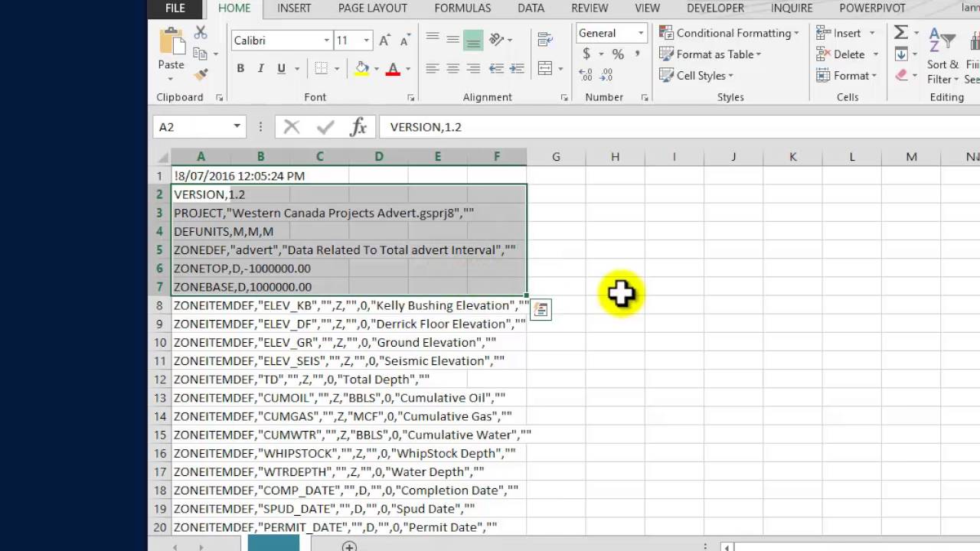Align text left
This screenshot has width=980, height=551.
point(433,69)
